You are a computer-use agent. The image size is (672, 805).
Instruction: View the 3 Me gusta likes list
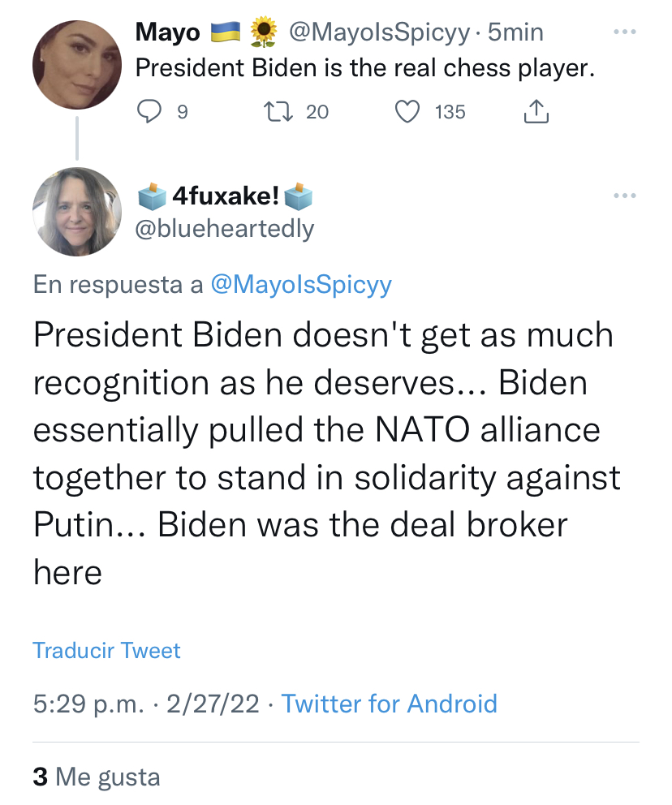click(97, 777)
